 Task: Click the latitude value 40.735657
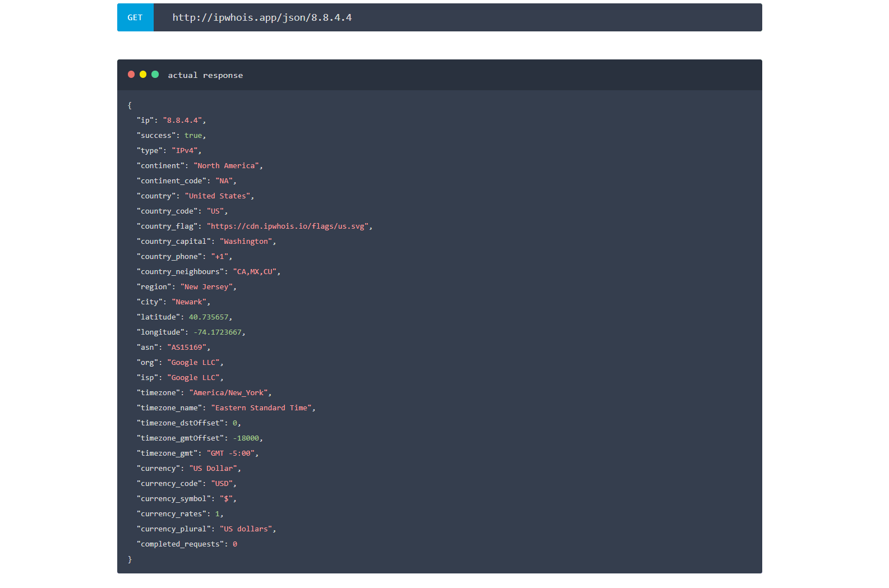coord(209,317)
